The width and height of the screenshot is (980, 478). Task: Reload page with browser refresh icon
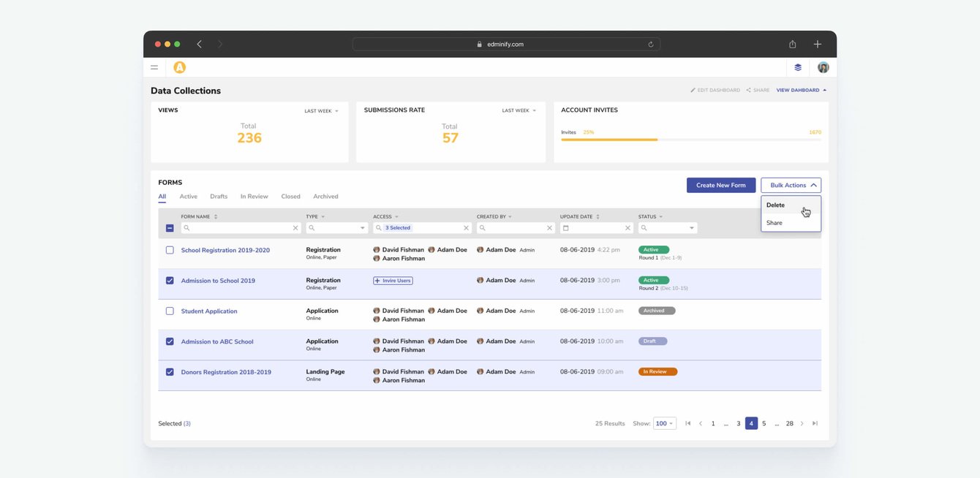click(x=651, y=44)
